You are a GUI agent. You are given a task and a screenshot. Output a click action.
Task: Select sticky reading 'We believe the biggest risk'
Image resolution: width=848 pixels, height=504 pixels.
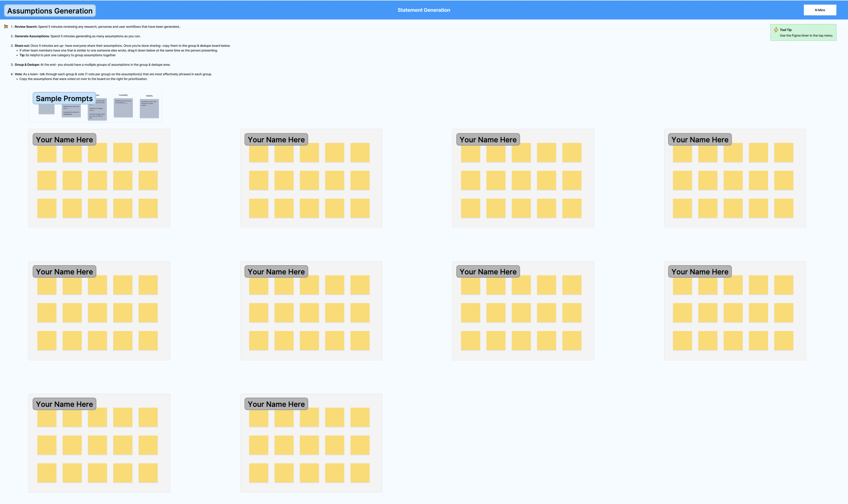98,109
